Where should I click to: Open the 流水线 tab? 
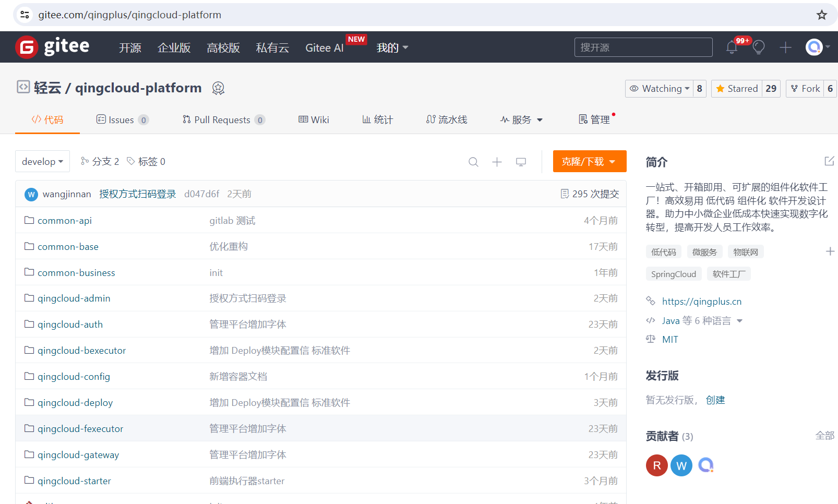coord(447,120)
